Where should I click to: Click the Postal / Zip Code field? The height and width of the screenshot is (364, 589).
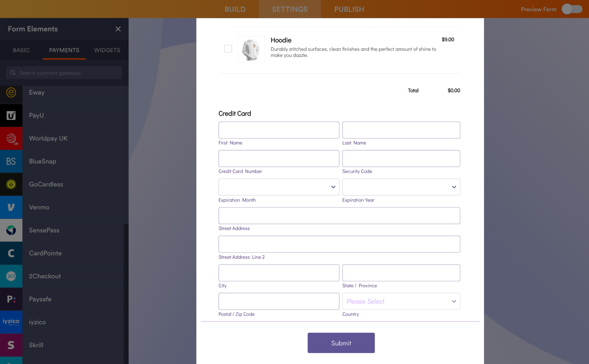279,301
